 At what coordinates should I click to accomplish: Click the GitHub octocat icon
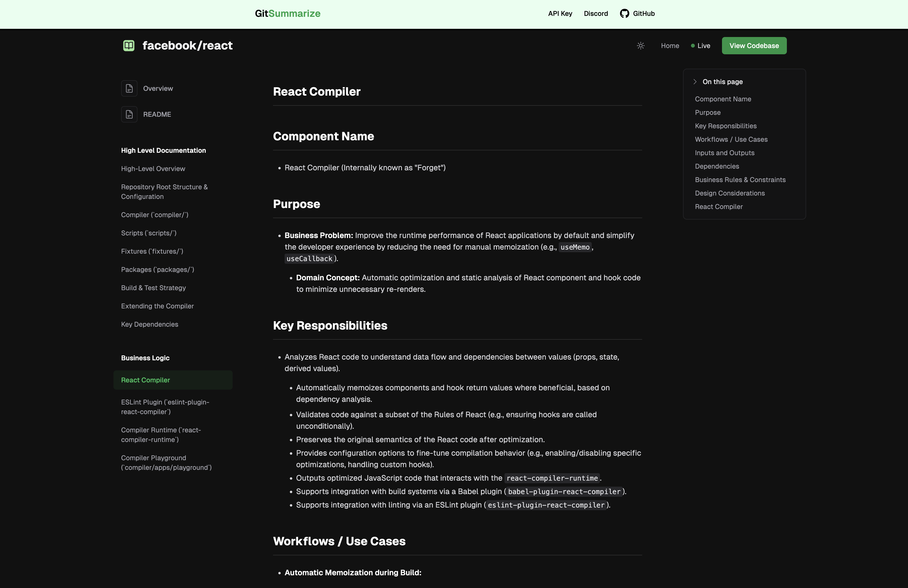624,14
